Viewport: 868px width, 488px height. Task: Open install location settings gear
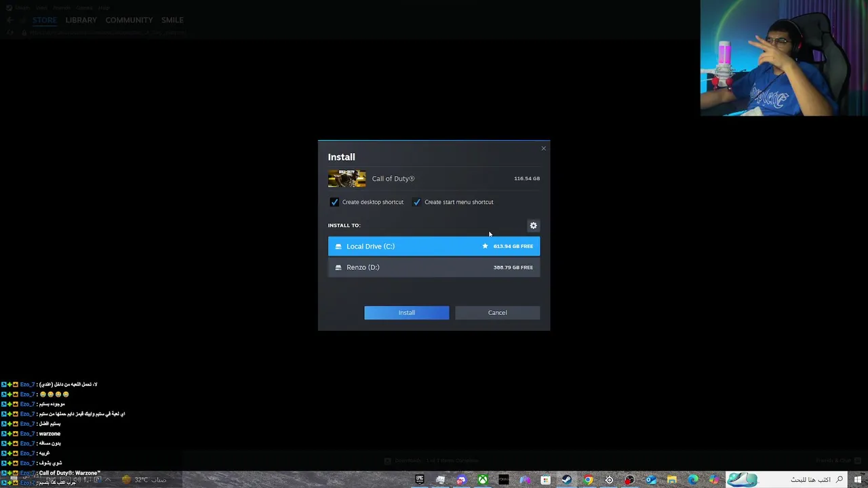533,226
